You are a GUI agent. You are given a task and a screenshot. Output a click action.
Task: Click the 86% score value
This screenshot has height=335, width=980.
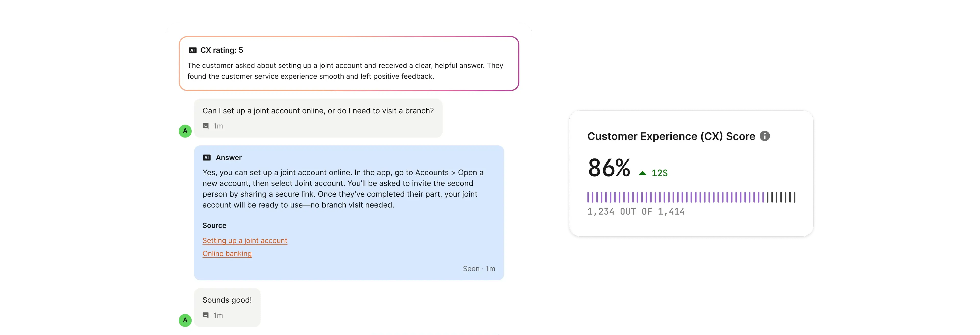[x=609, y=168]
